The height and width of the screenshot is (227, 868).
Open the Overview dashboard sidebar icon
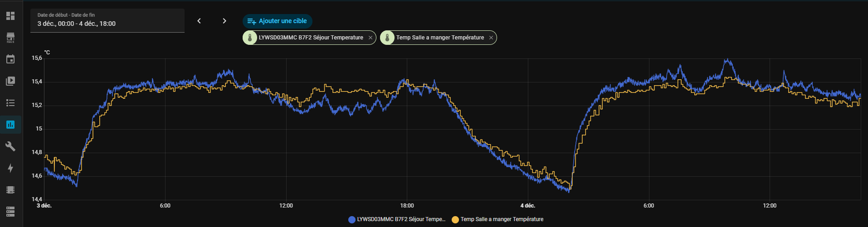coord(10,16)
